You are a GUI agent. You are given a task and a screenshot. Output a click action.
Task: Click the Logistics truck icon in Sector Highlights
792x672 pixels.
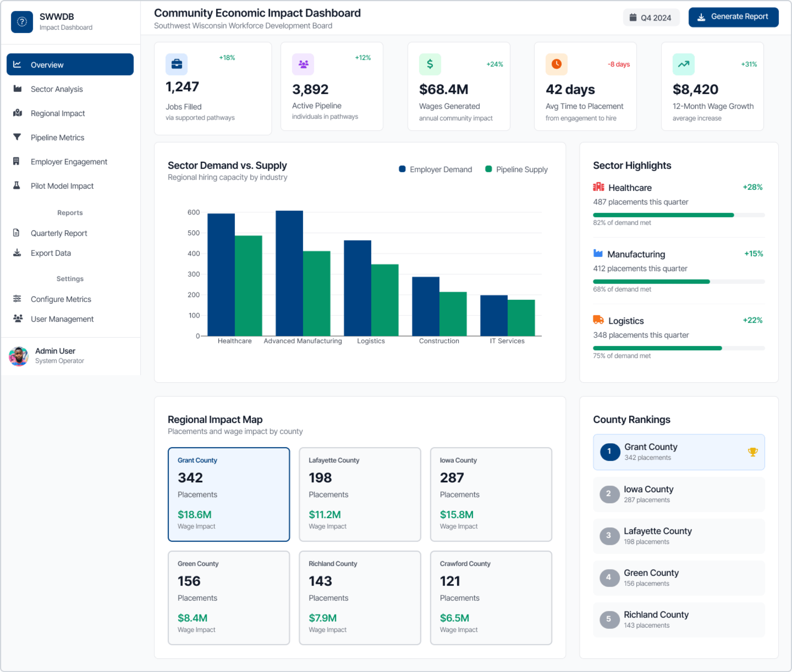599,320
